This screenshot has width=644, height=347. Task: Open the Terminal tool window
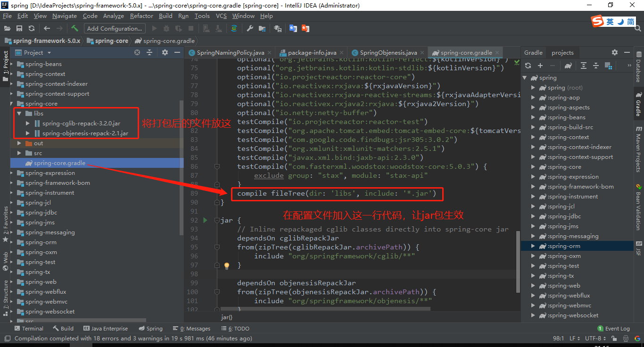pyautogui.click(x=29, y=329)
